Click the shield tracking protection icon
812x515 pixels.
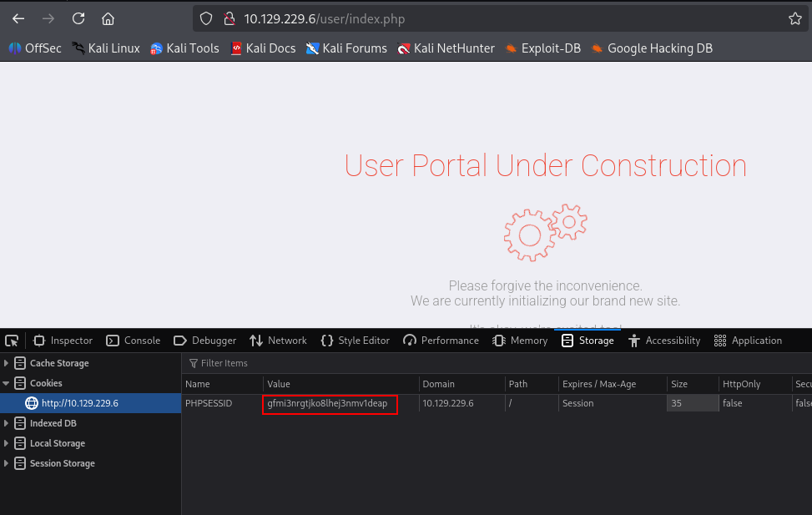(206, 19)
